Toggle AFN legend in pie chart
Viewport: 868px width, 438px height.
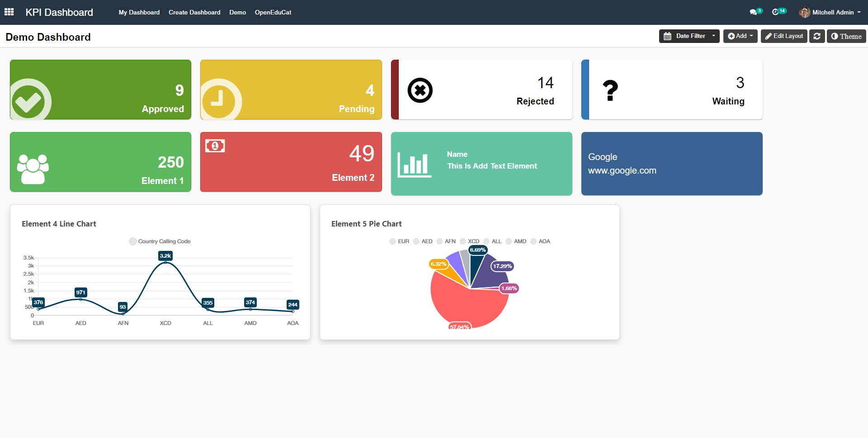446,241
